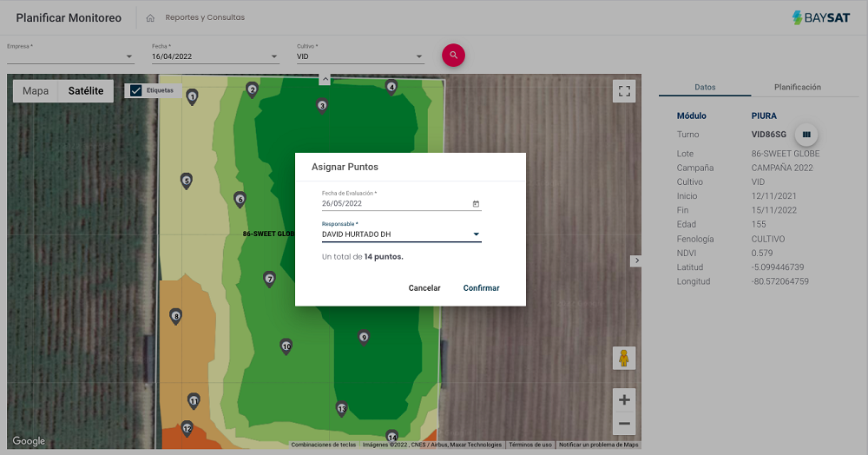Zoom in on the map

click(x=623, y=399)
